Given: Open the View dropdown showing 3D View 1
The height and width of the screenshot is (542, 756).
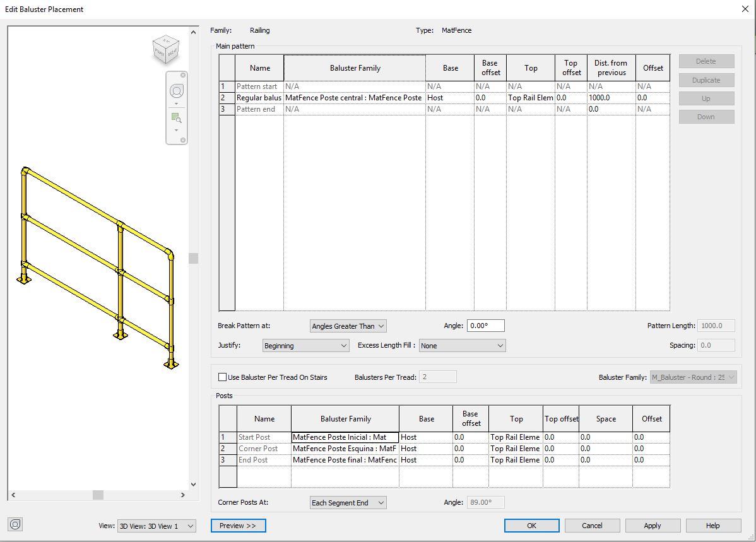Looking at the screenshot, I should pos(157,525).
